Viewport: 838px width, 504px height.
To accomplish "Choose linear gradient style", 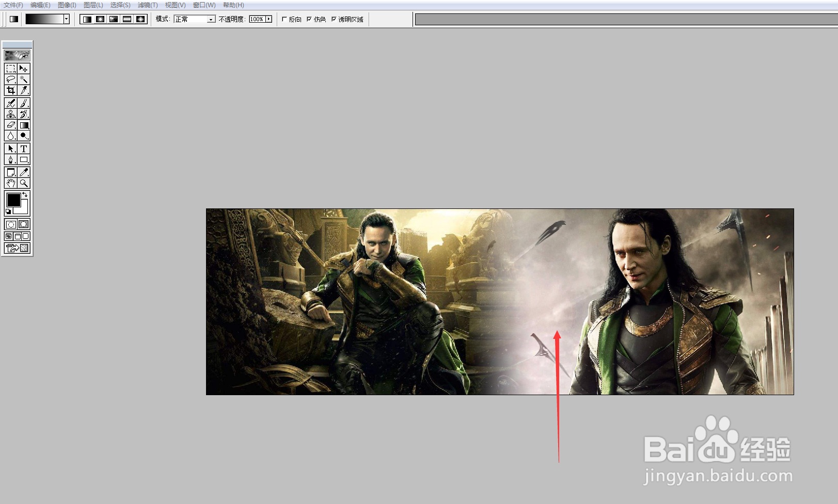I will pos(87,19).
